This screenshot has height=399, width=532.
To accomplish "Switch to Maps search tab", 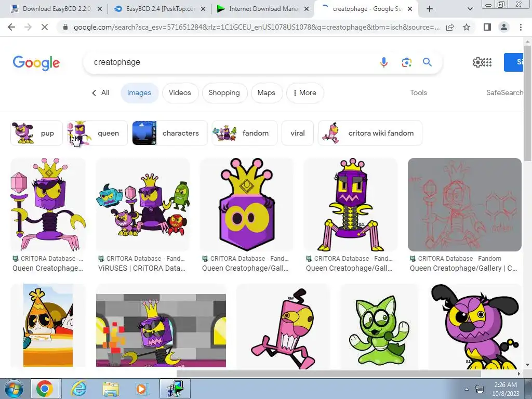I will 267,92.
